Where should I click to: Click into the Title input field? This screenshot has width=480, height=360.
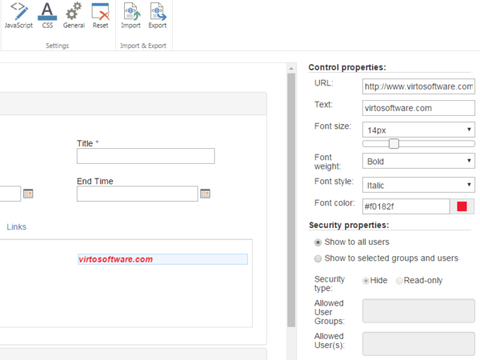pyautogui.click(x=146, y=156)
